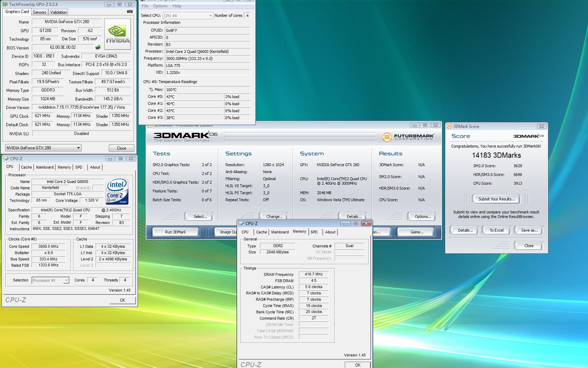Click the Core #0 temperature 43°C reading
Viewport: 588px width, 368px height.
coord(194,97)
